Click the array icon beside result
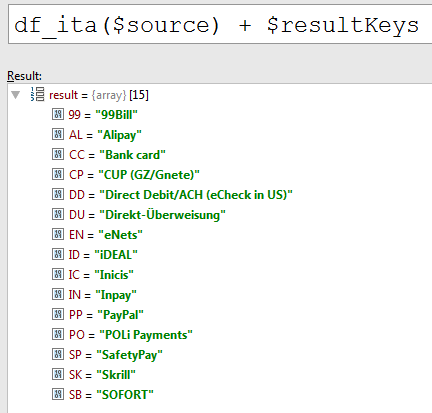Viewport: 432px width, 413px height. 37,94
